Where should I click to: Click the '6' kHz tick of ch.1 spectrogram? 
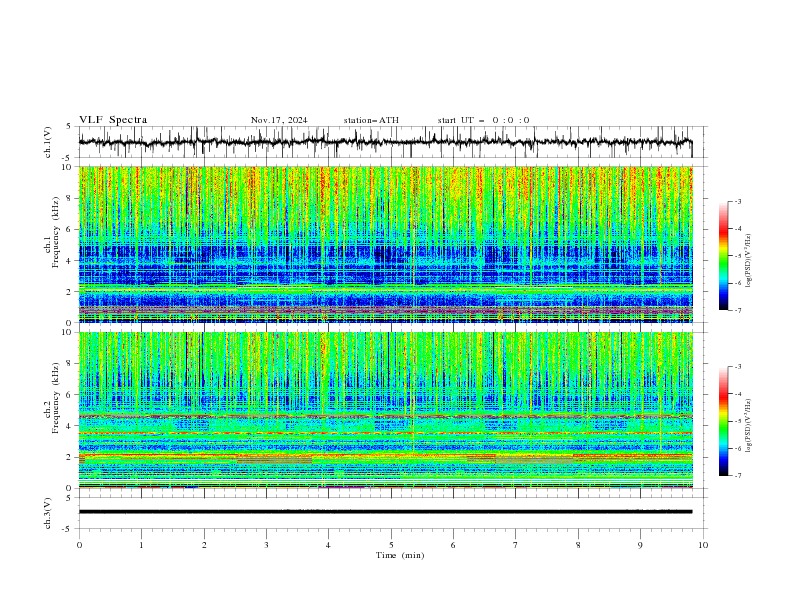click(71, 229)
